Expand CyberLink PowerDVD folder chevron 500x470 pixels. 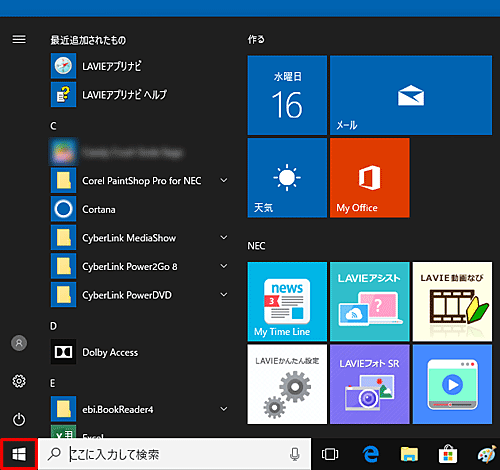(224, 295)
